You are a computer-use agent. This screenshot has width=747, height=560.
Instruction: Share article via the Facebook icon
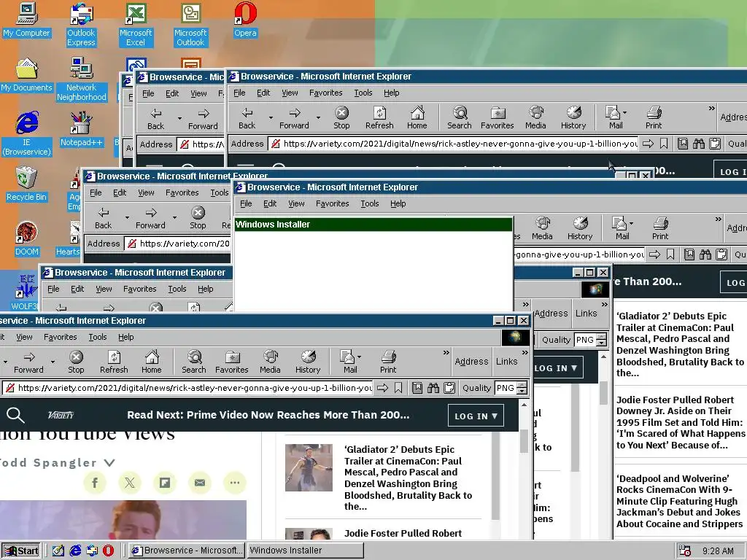[x=95, y=483]
